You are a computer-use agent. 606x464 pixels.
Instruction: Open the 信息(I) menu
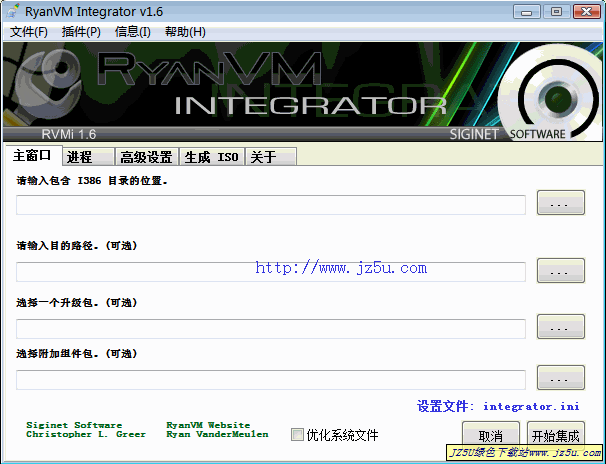133,32
